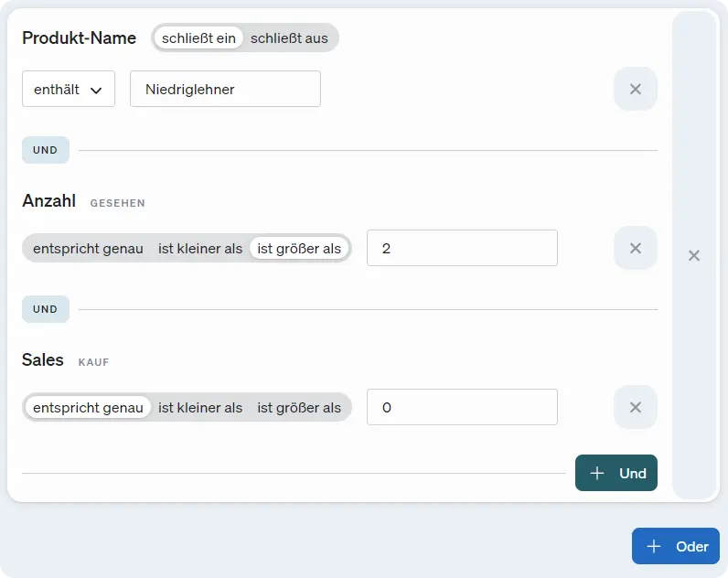Switch Produkt-Name to 'schließt aus'

(289, 38)
